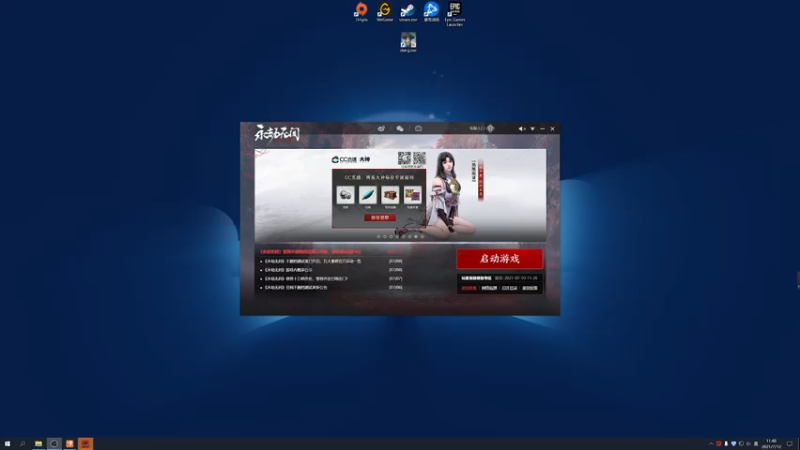Click the TV-shaped icon in launcher header
Screen dimensions: 800x450
click(x=418, y=129)
